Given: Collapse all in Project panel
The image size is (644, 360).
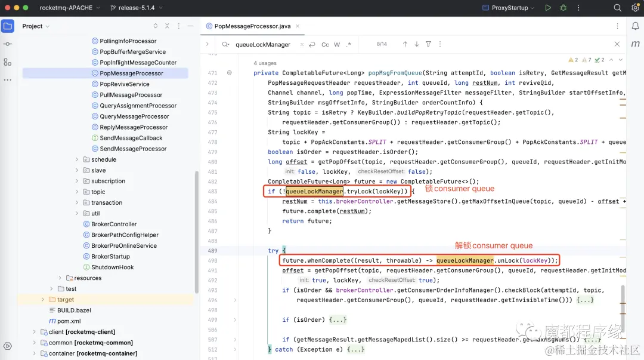Looking at the screenshot, I should (167, 26).
